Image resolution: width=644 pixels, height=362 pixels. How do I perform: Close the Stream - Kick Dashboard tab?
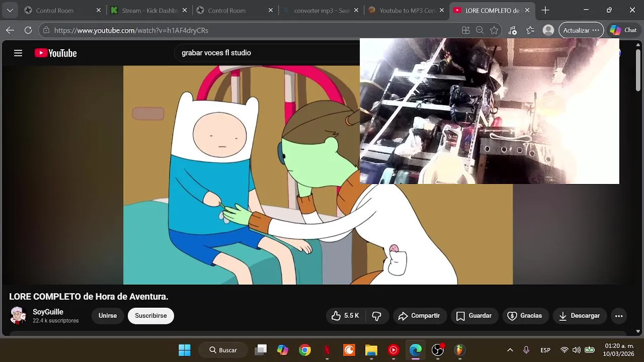(x=185, y=10)
